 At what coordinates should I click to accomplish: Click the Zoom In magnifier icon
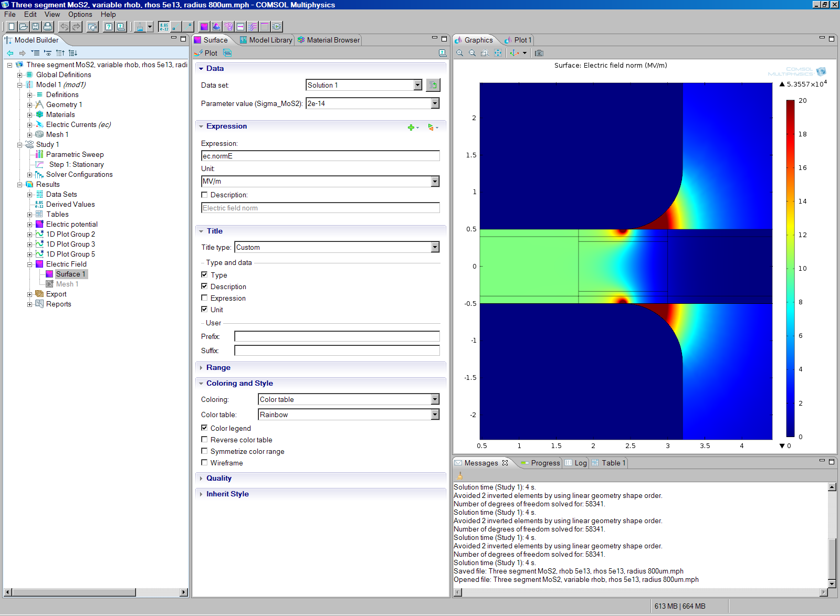460,53
